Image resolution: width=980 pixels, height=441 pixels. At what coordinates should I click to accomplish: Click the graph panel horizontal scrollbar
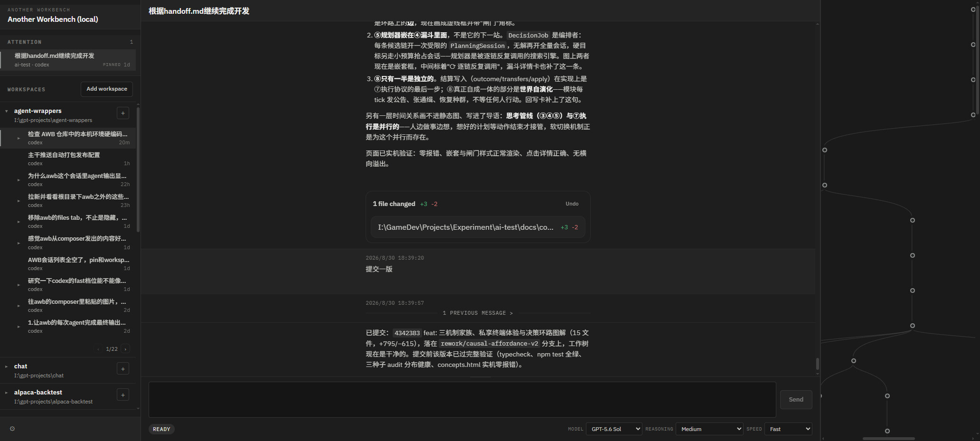click(888, 439)
